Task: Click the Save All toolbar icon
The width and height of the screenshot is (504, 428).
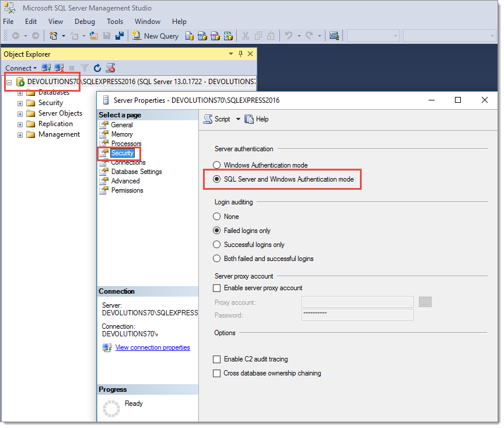Action: pyautogui.click(x=120, y=36)
